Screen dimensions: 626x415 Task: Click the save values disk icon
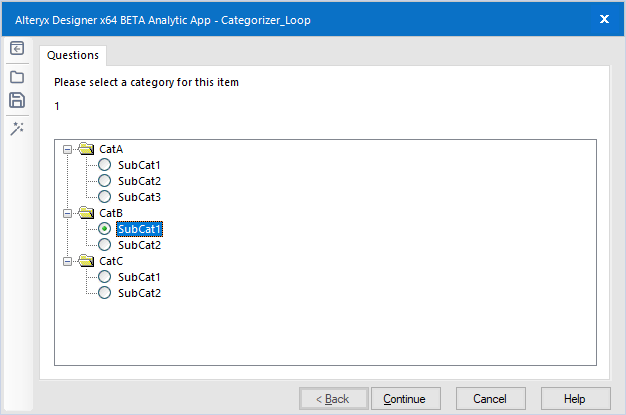click(x=17, y=100)
